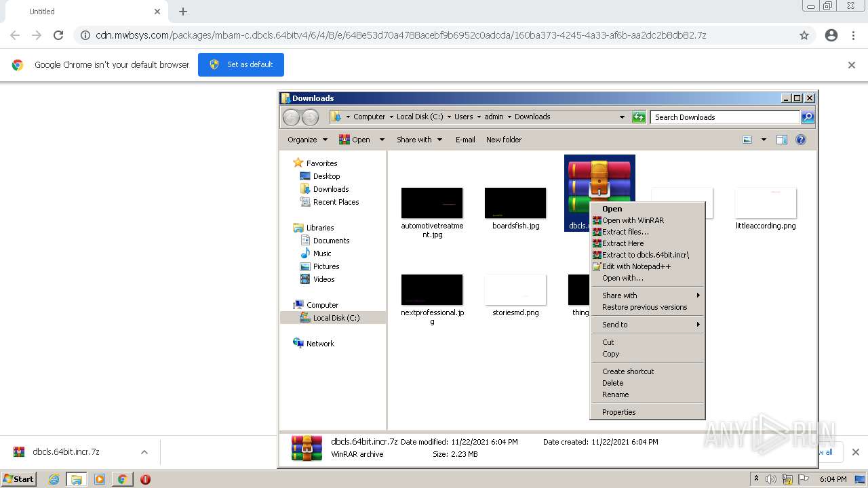The height and width of the screenshot is (488, 868).
Task: Open a new Chrome tab
Action: coord(183,12)
